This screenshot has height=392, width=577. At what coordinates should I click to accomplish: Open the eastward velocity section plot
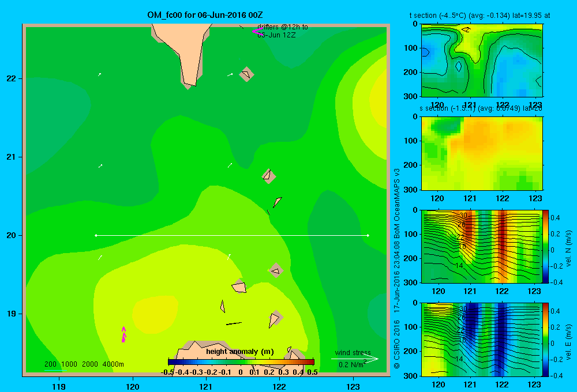(482, 340)
